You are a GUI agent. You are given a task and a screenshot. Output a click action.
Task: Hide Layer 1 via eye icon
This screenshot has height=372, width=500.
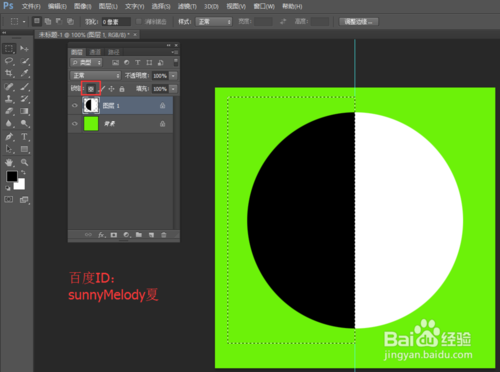(75, 105)
